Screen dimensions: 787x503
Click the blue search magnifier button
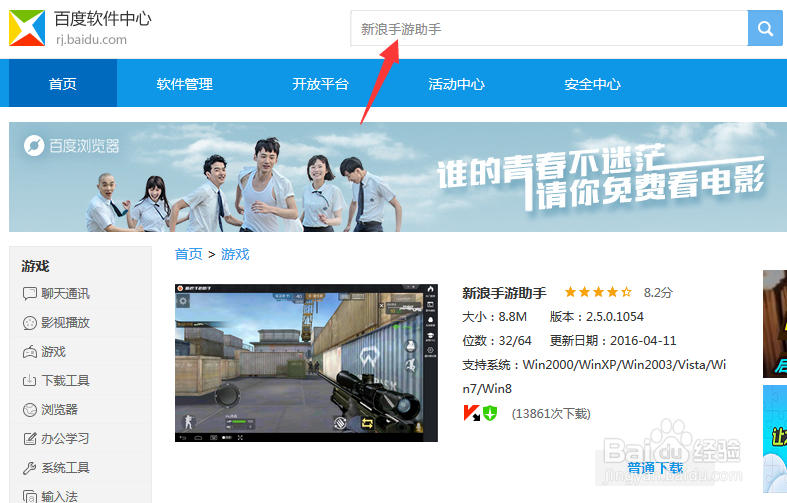pyautogui.click(x=765, y=28)
